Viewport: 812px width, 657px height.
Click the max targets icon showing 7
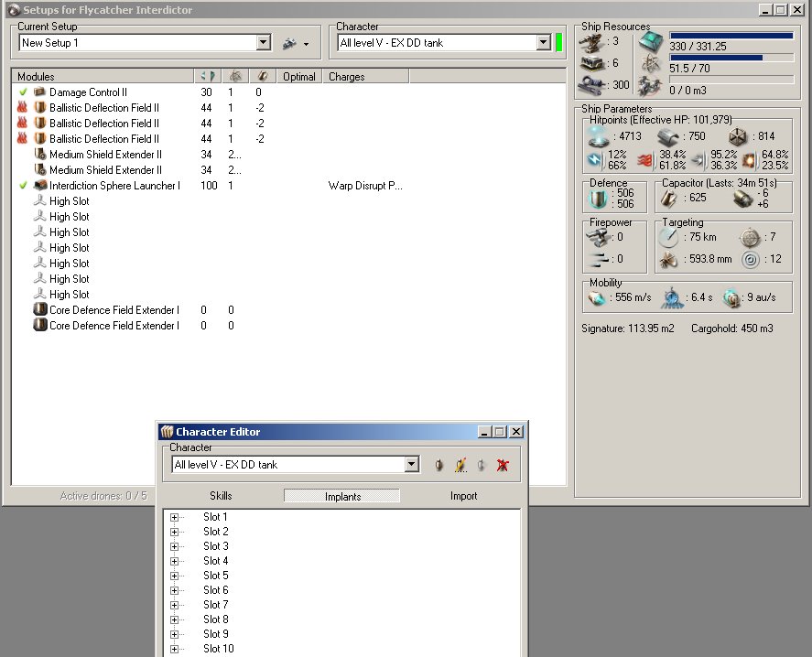pos(750,238)
